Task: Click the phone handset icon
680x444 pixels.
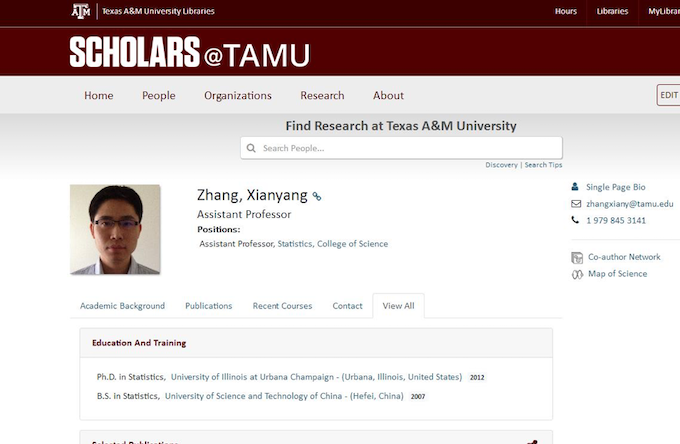Action: point(575,220)
